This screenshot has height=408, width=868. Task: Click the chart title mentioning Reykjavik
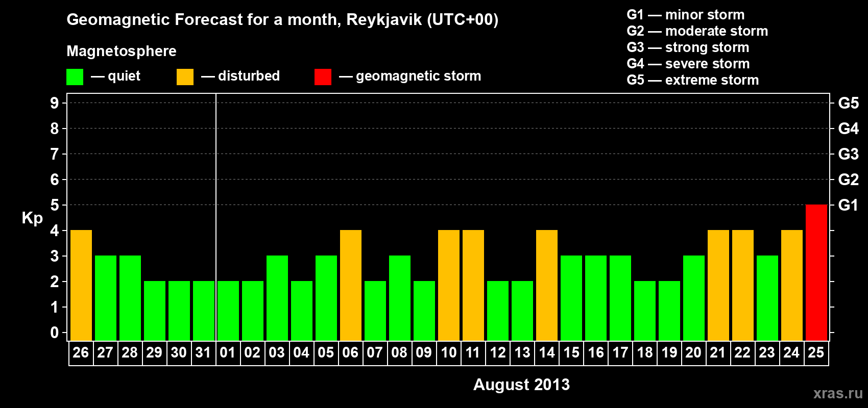[x=282, y=20]
